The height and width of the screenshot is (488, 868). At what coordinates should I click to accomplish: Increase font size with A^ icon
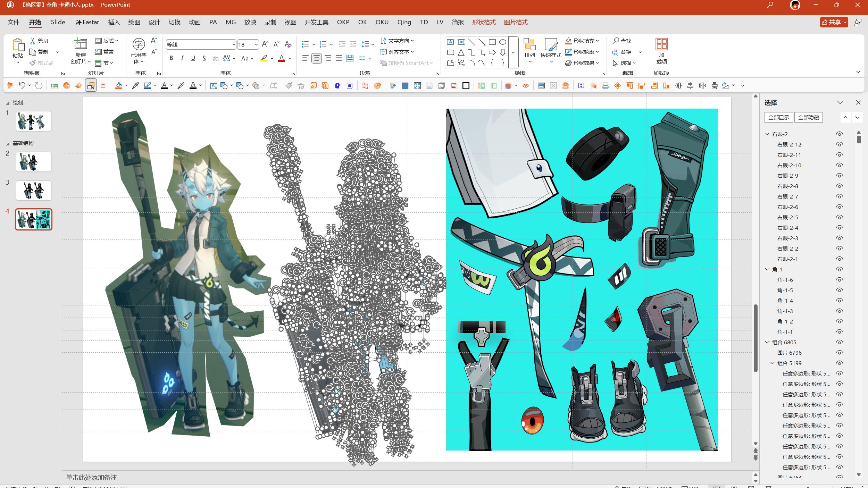tap(265, 44)
